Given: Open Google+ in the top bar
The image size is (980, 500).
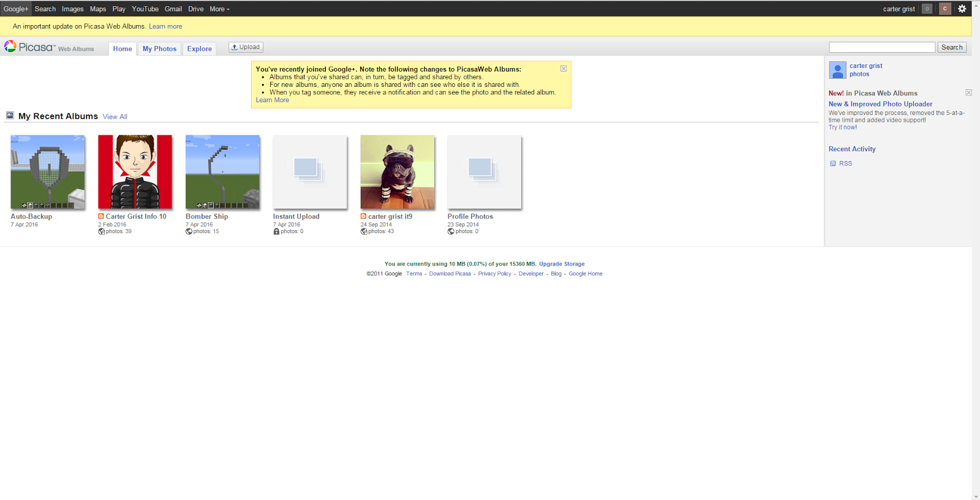Looking at the screenshot, I should click(x=16, y=9).
